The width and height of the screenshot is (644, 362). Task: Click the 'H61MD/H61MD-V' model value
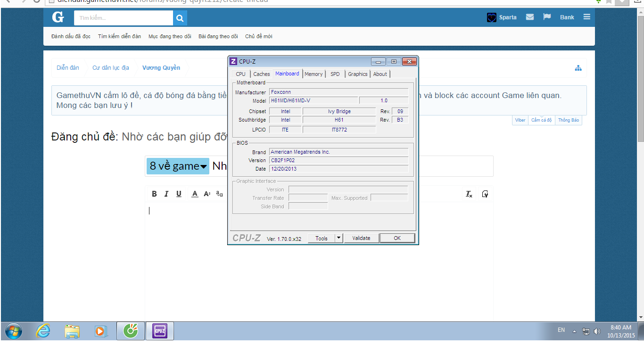coord(314,100)
